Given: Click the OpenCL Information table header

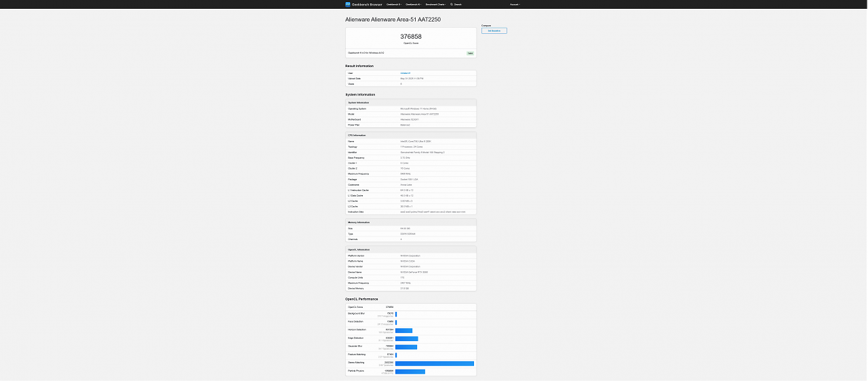Looking at the screenshot, I should 411,249.
